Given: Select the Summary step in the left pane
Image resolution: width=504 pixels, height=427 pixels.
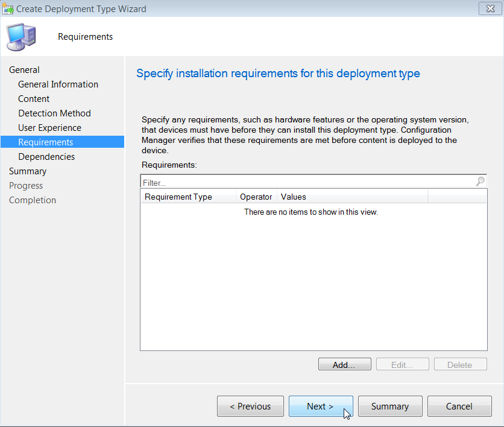Looking at the screenshot, I should click(28, 171).
